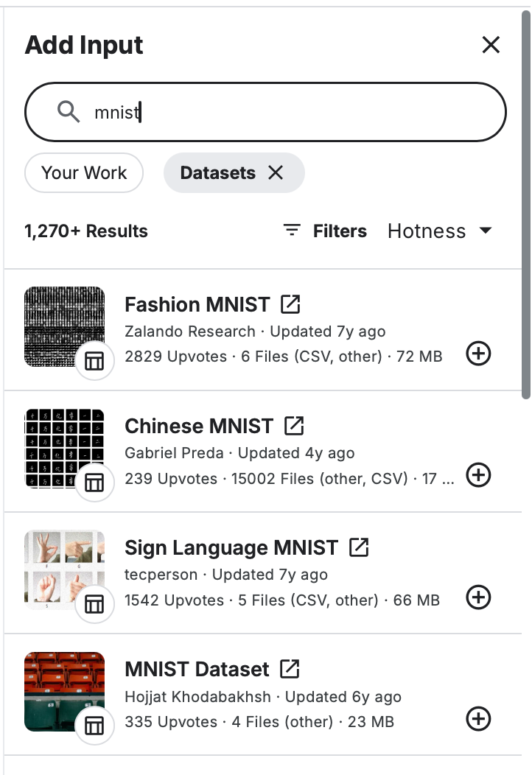
Task: Open the Hotness sort dropdown
Action: [440, 231]
